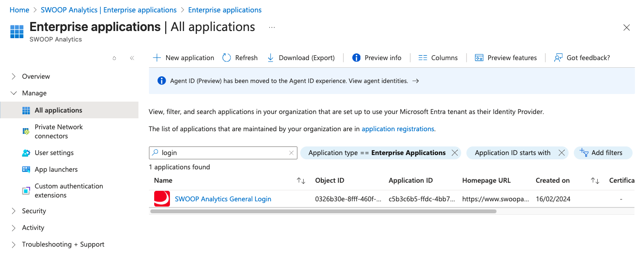Open Private Network connectors
This screenshot has width=644, height=260.
point(59,131)
